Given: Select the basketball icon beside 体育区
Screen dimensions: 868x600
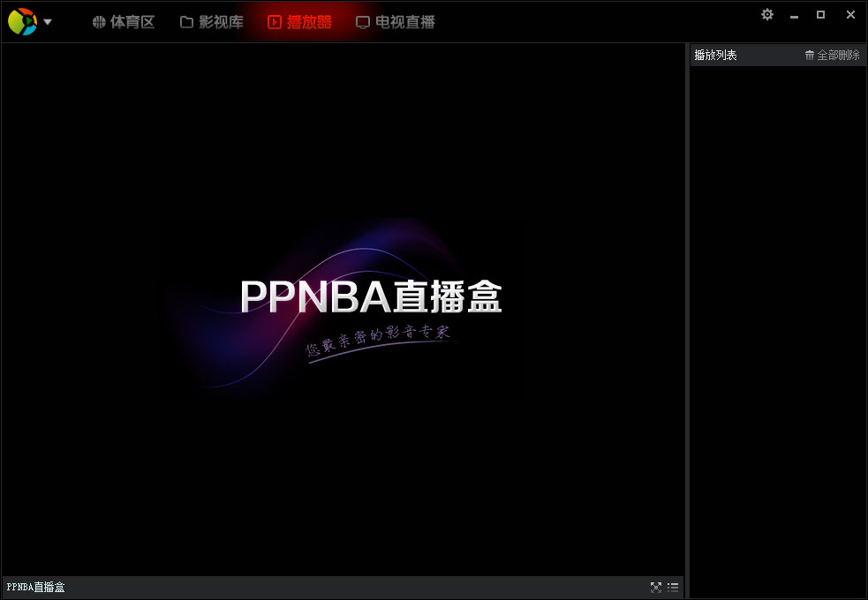Looking at the screenshot, I should click(99, 22).
